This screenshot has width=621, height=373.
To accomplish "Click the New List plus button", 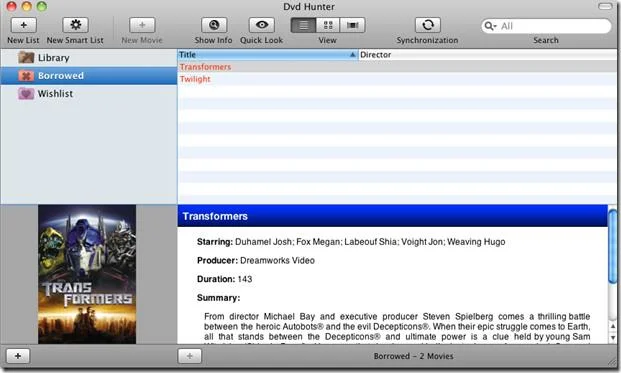I will click(23, 25).
